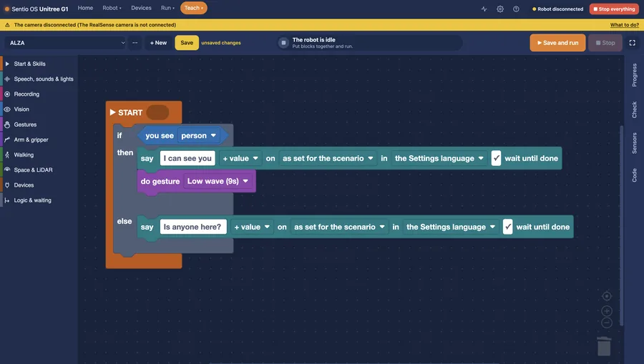Viewport: 644px width, 364px height.
Task: Click Save and run
Action: (557, 43)
